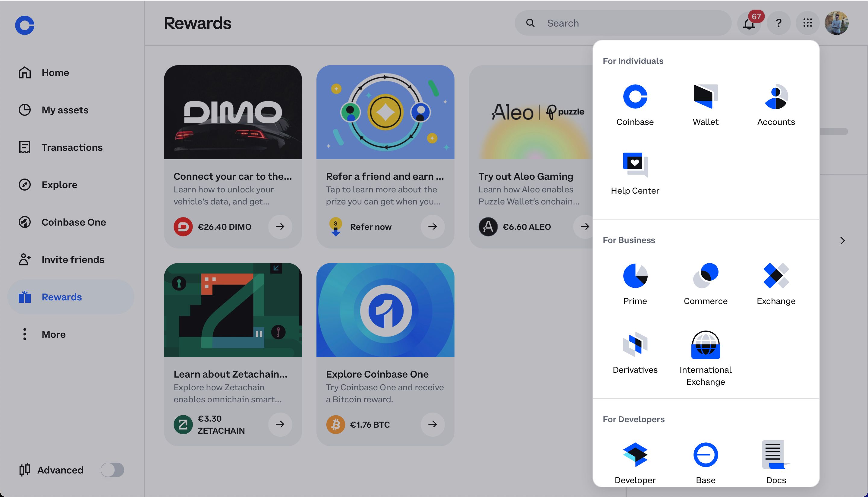868x497 pixels.
Task: Click the Rewards page heading
Action: 197,23
